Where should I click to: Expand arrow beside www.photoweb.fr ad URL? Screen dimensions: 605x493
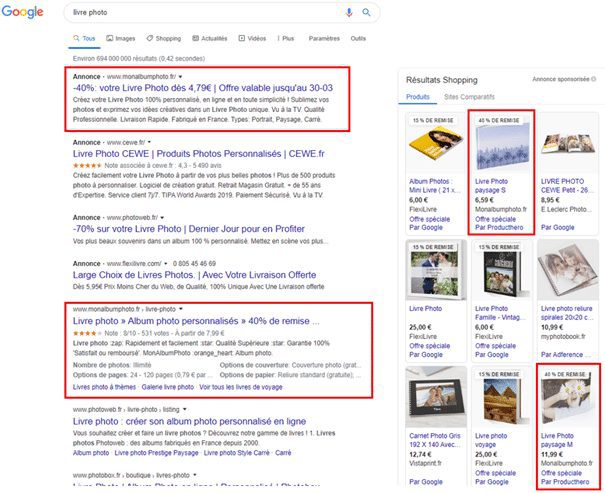coord(162,218)
